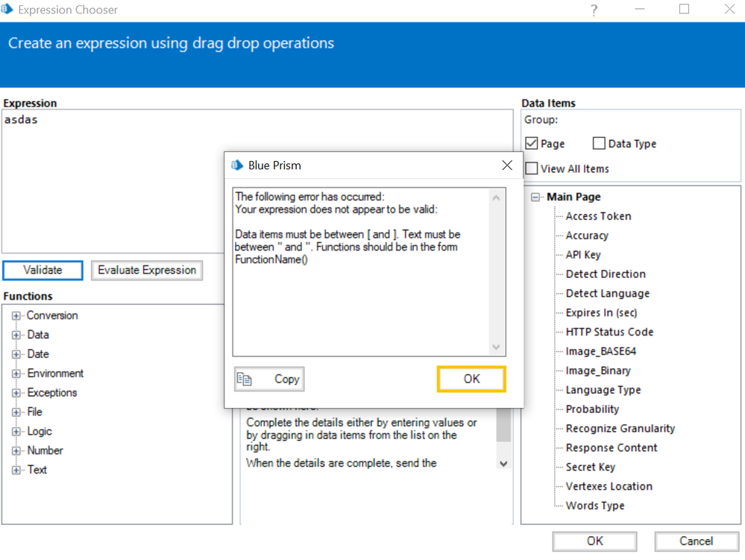The height and width of the screenshot is (560, 745).
Task: Select the Image_Binary data item
Action: point(597,371)
